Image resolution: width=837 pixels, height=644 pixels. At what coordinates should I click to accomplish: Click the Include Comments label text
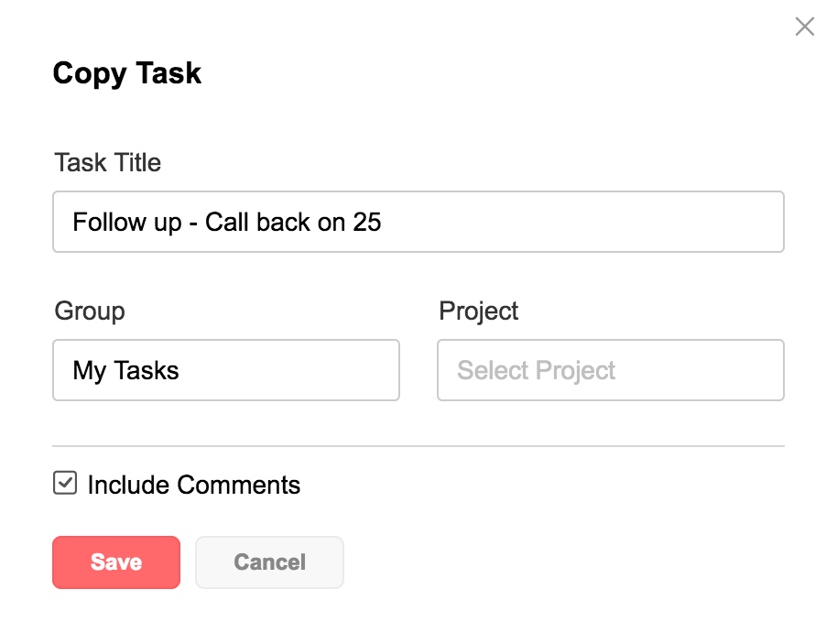(x=193, y=485)
